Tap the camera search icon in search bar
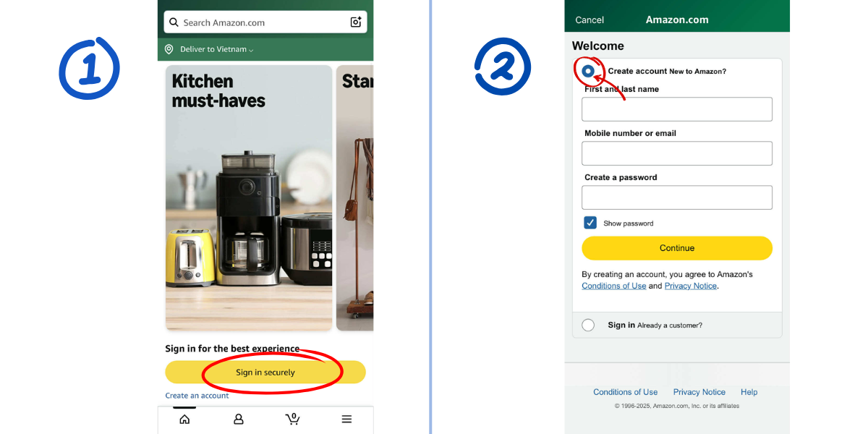This screenshot has height=434, width=868. pos(356,22)
